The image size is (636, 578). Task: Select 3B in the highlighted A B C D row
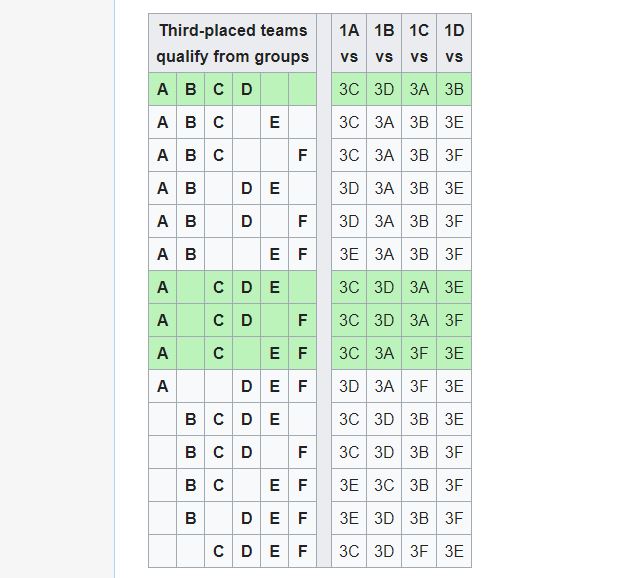(454, 89)
